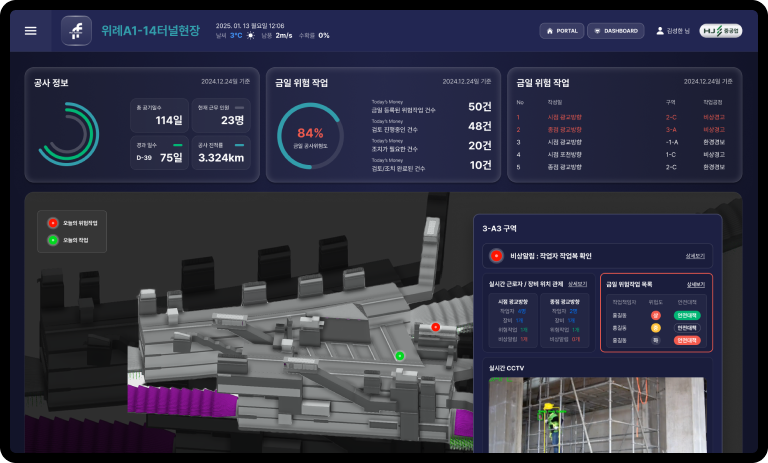Click the green legend dash in 경과 일수 card
Image resolution: width=768 pixels, height=463 pixels.
[178, 145]
